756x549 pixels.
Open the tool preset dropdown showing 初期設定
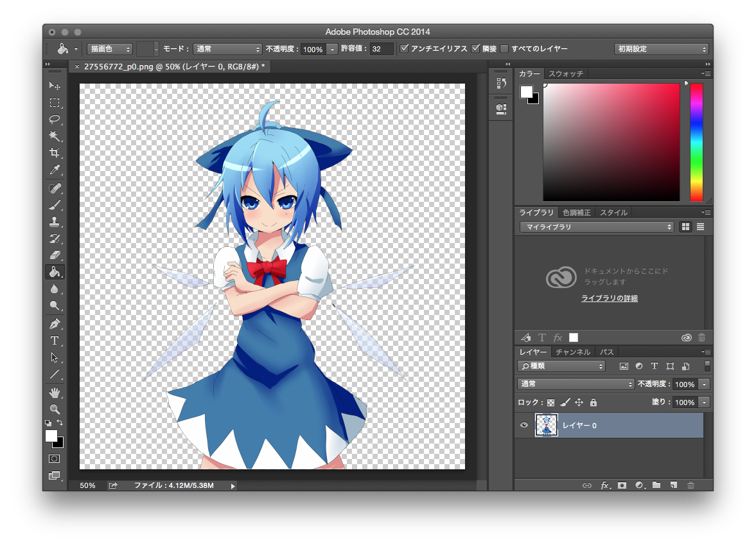[661, 48]
